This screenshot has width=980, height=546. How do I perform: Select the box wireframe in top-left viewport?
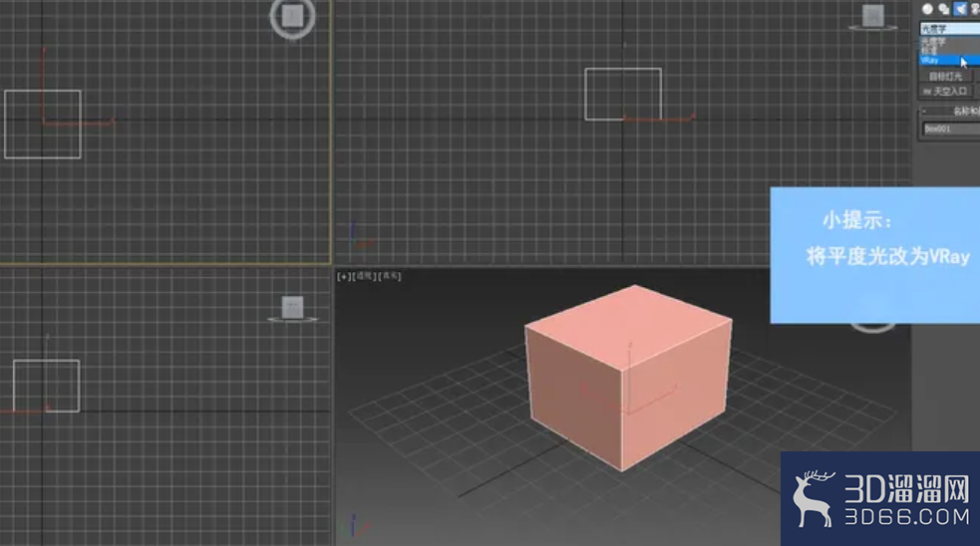tap(43, 125)
